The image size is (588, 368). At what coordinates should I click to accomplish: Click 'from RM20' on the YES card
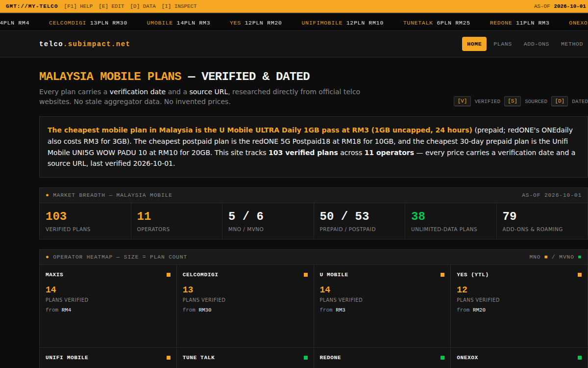pos(471,310)
